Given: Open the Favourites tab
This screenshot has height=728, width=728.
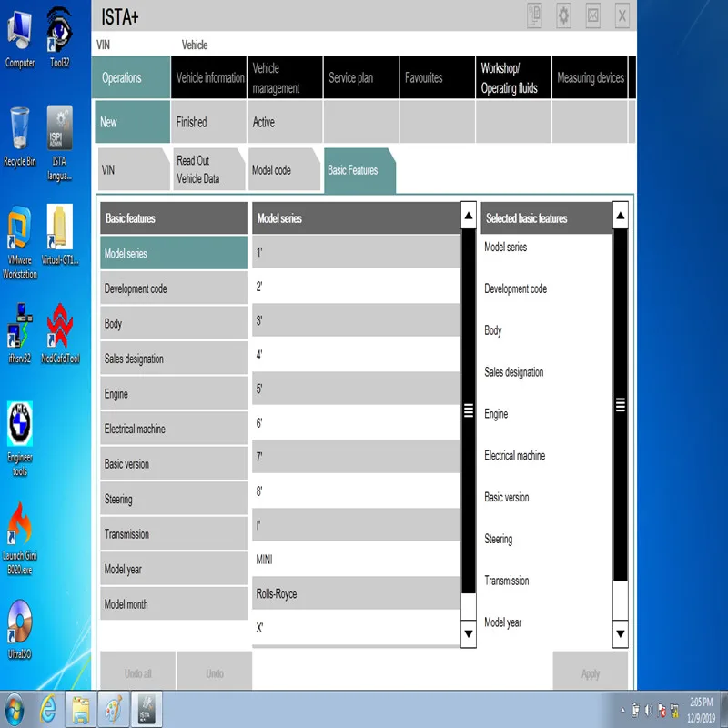Looking at the screenshot, I should (x=438, y=77).
